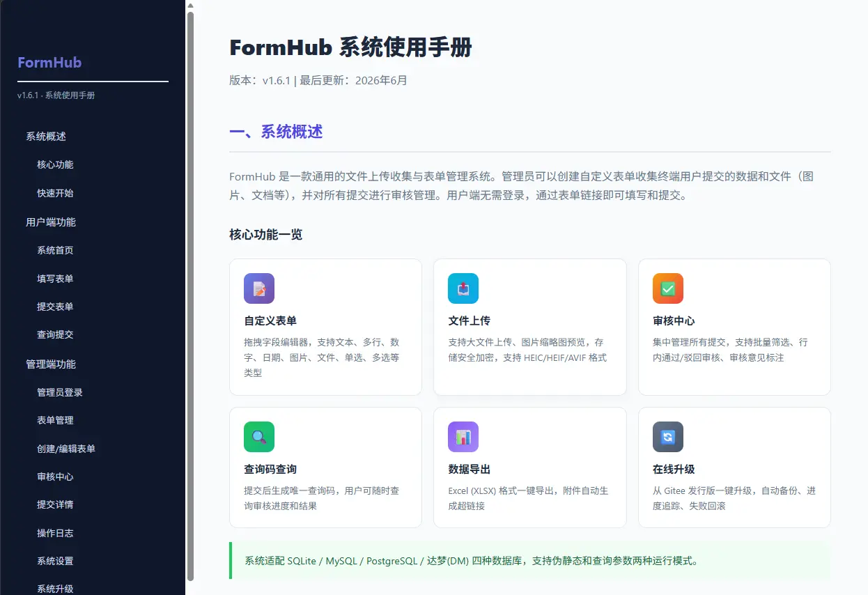Click the 文件上传 card title

pos(469,321)
